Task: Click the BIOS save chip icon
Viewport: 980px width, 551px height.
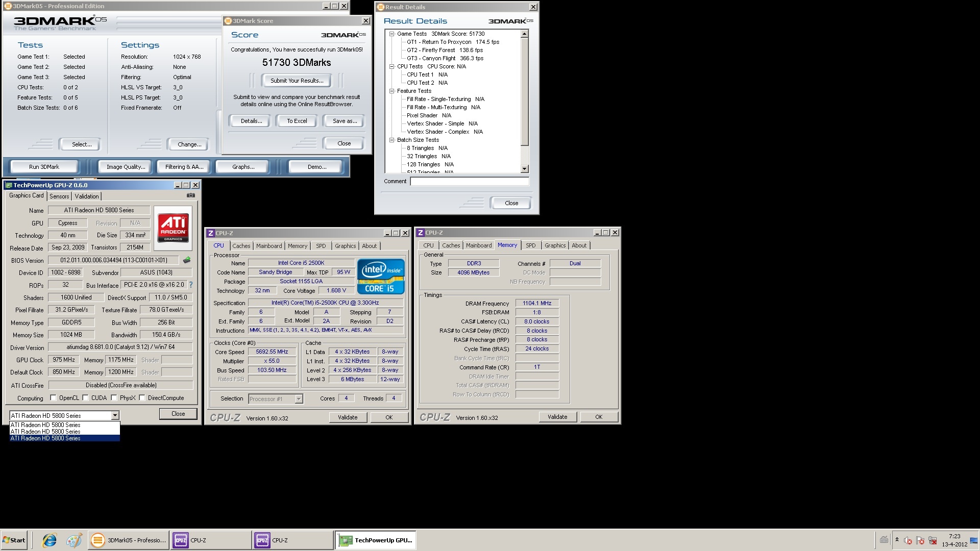Action: pos(187,260)
